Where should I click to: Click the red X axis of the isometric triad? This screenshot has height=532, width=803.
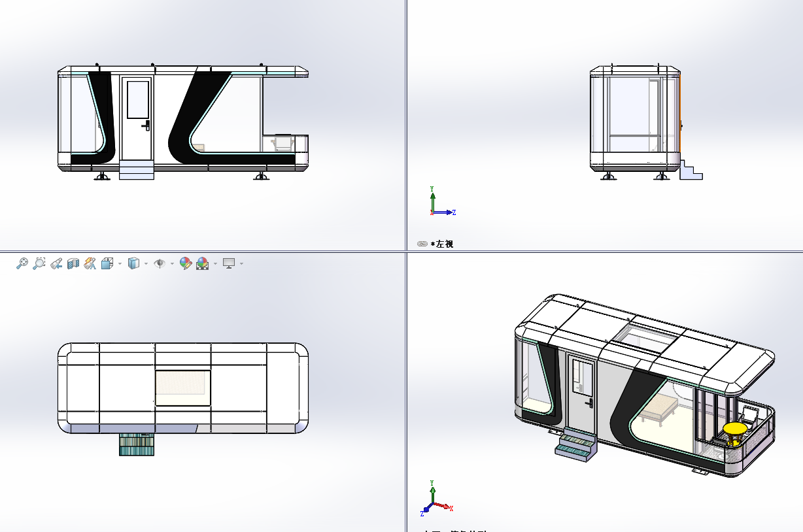[443, 506]
